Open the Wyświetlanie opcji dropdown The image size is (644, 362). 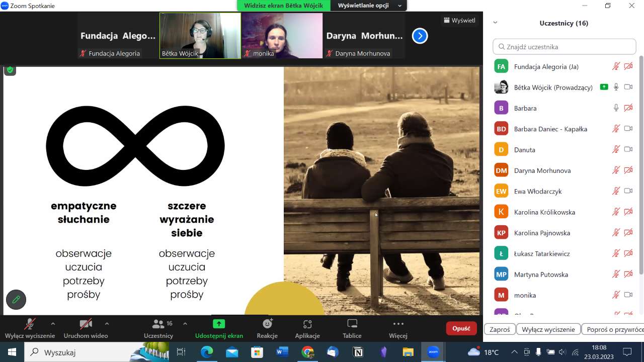pos(369,6)
